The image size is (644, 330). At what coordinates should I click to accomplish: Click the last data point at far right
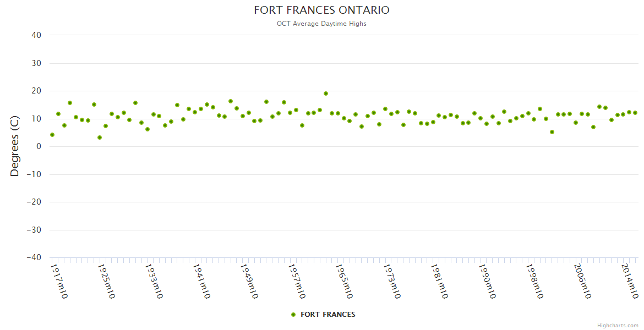pos(635,113)
